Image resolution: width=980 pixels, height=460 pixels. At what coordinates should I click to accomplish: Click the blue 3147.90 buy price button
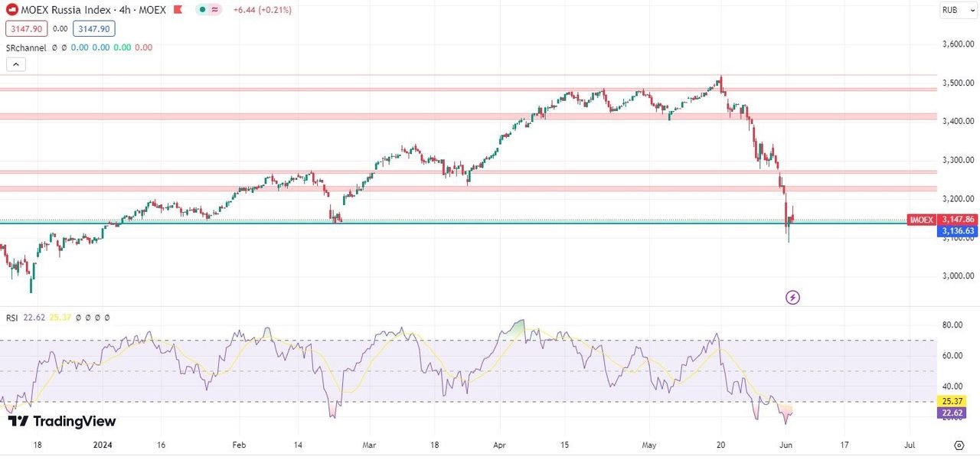(94, 28)
